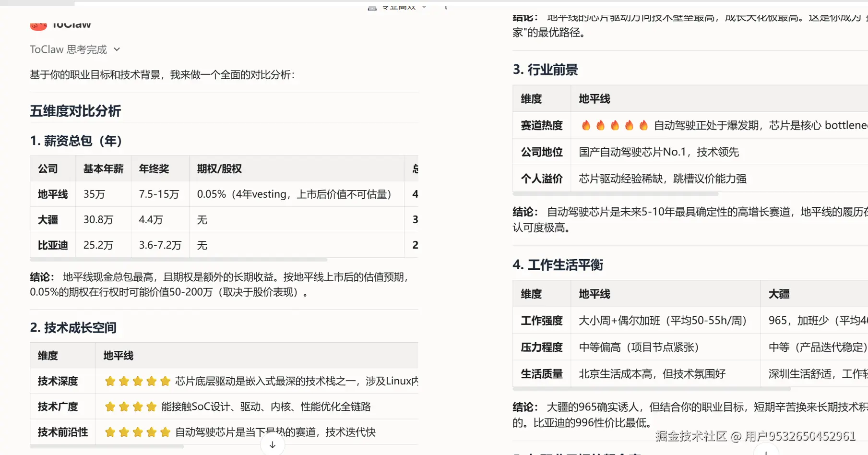The image size is (868, 455).
Task: Click the 赛道热度 row label
Action: (542, 126)
